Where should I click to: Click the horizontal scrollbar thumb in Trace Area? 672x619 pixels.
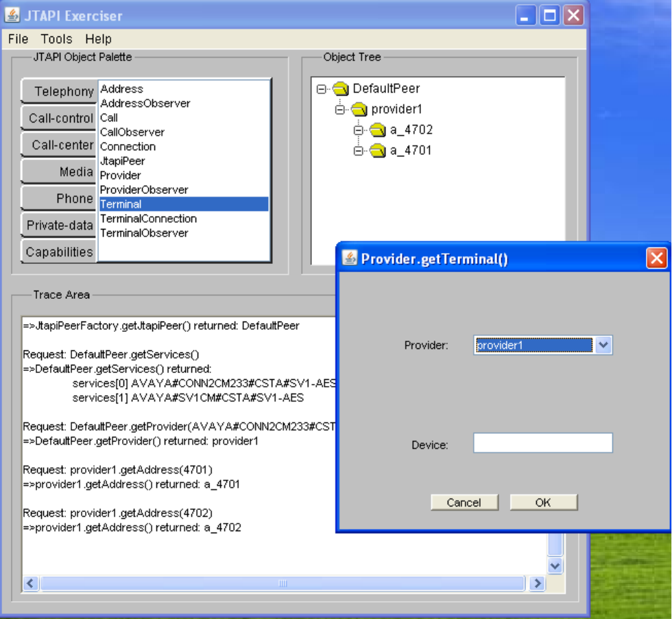pos(283,583)
